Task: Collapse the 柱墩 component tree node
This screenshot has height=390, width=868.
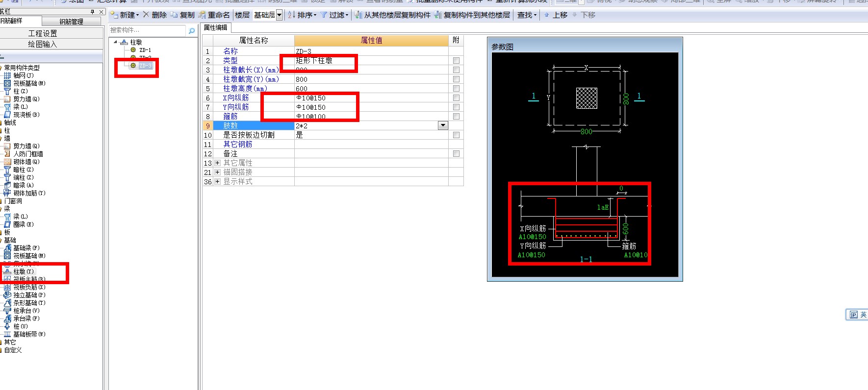Action: click(116, 42)
